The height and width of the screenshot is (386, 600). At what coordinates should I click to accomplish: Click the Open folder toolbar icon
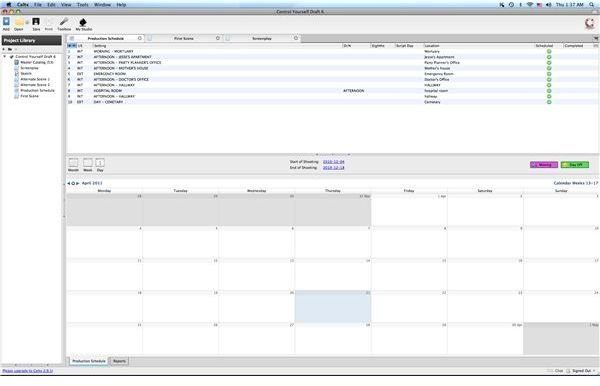point(19,24)
